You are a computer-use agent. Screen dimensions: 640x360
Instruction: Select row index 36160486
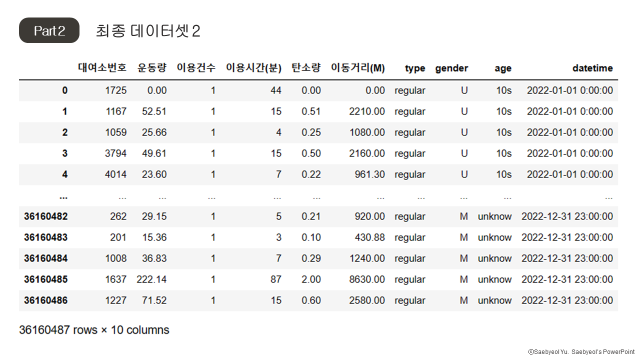[x=46, y=300]
